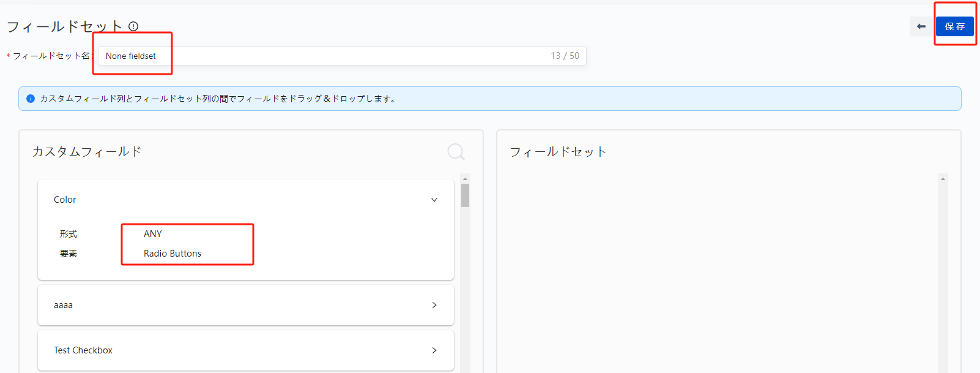Click the Radio Buttons element value
The image size is (980, 373).
tap(173, 254)
